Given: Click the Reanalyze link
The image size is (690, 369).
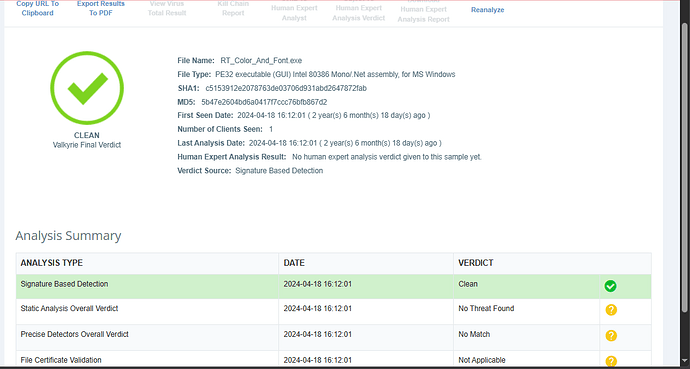Looking at the screenshot, I should [x=488, y=10].
